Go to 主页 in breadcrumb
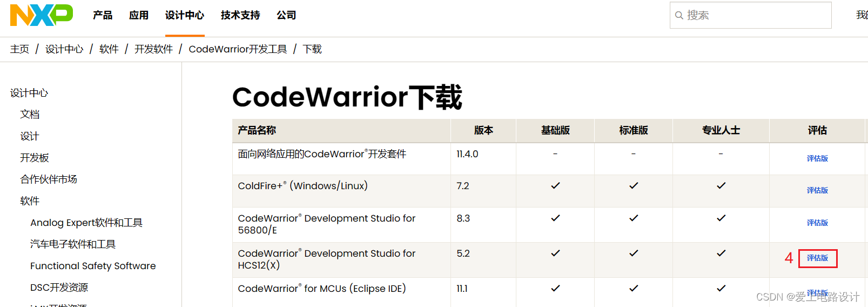This screenshot has width=868, height=307. click(19, 49)
